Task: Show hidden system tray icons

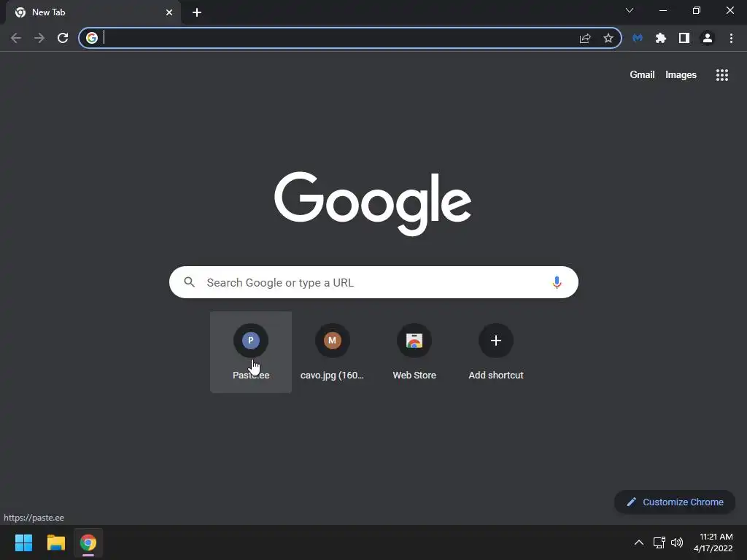Action: [639, 542]
